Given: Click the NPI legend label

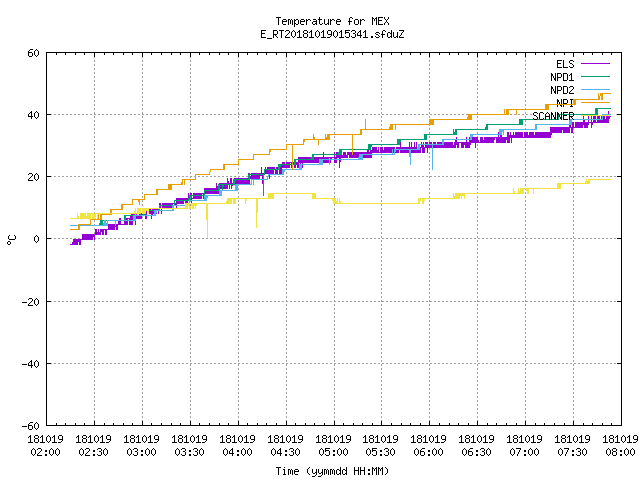Looking at the screenshot, I should tap(565, 103).
